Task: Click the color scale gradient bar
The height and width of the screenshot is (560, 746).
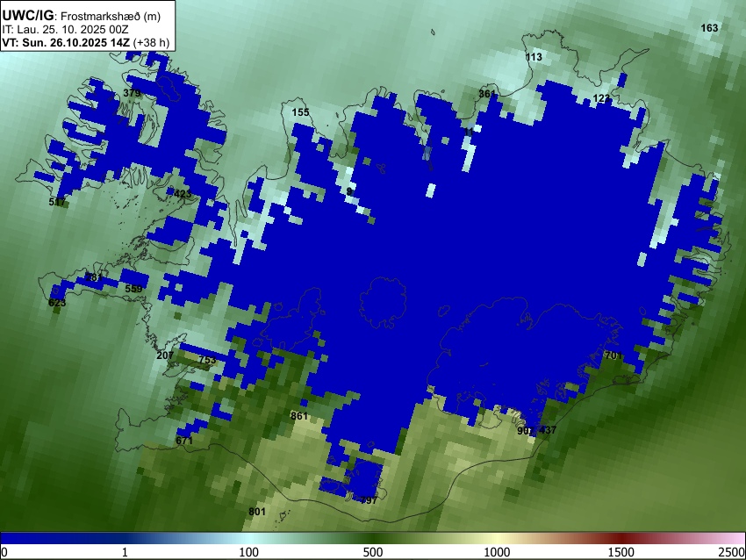Action: 373,538
